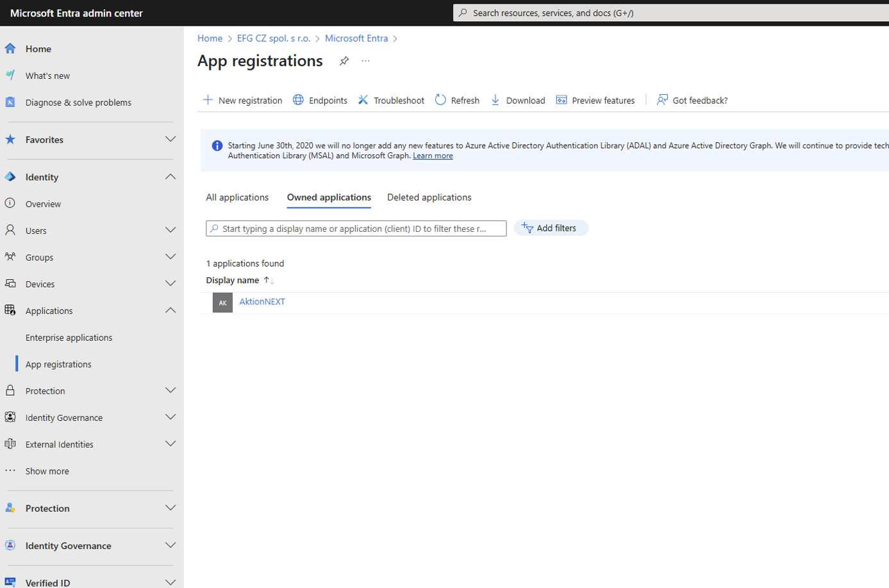Focus the top search resources box
Viewport: 889px width, 588px height.
[671, 13]
